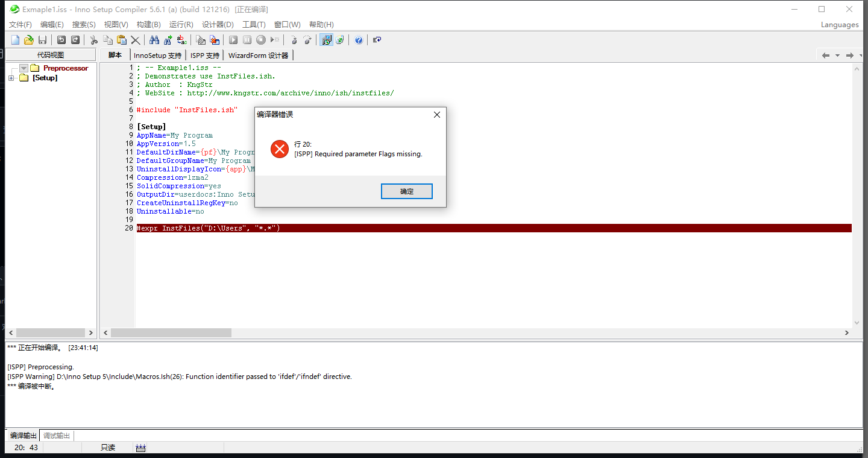This screenshot has width=868, height=458.
Task: Select the Run icon on the toolbar
Action: tap(234, 40)
